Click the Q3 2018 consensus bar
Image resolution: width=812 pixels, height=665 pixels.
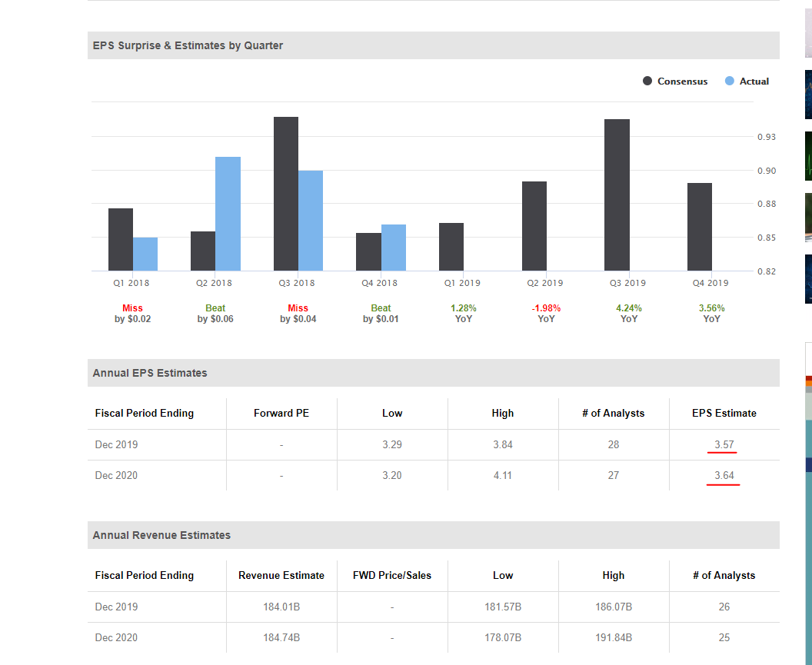(x=286, y=194)
